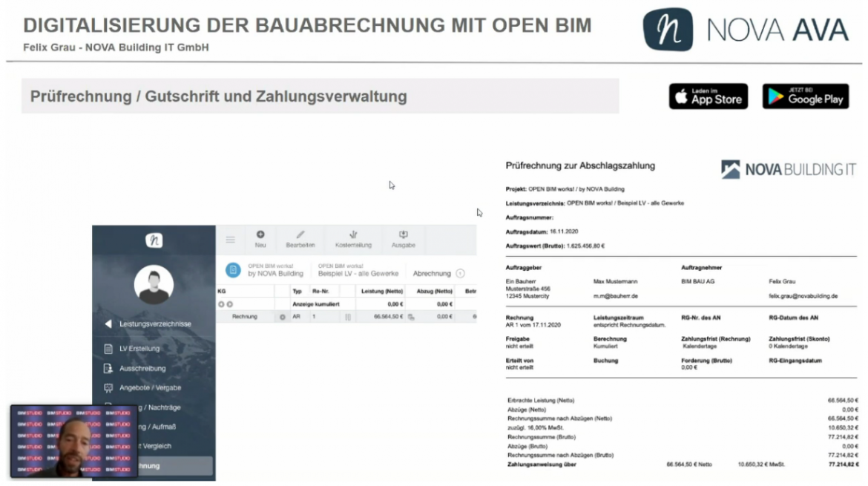This screenshot has width=868, height=486.
Task: Select the Nachträge sidebar entry
Action: (x=160, y=407)
